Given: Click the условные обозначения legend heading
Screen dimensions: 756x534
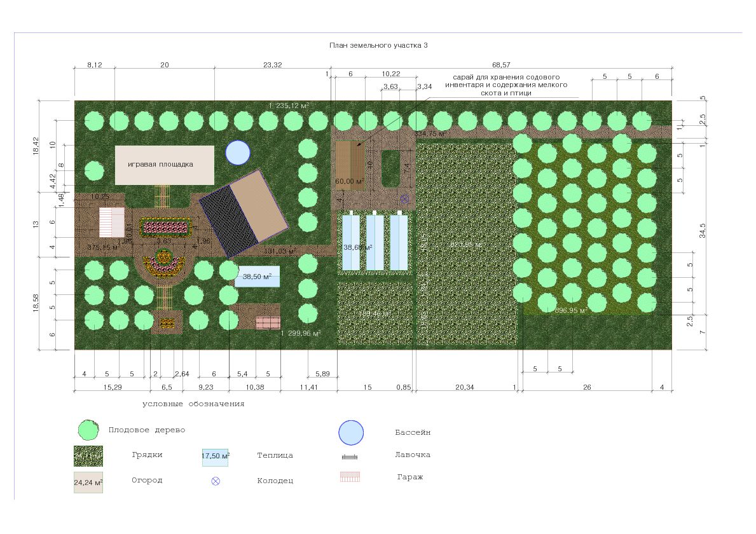Looking at the screenshot, I should click(x=193, y=404).
